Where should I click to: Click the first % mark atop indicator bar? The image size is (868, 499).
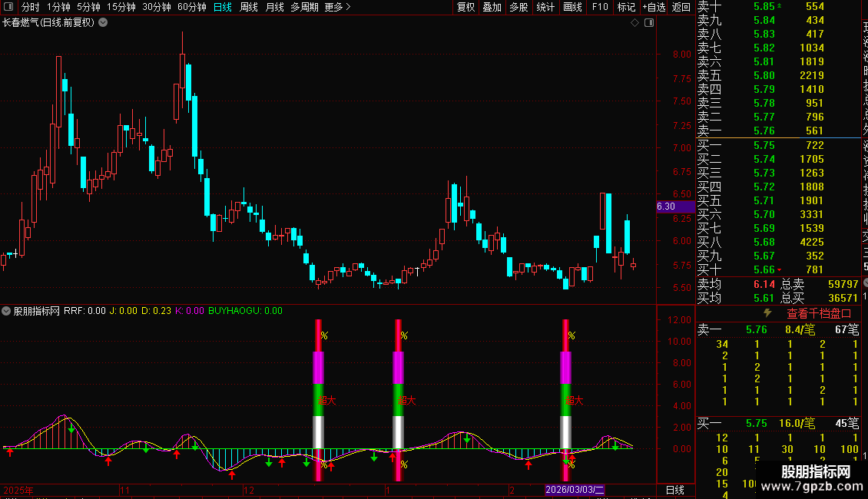(x=324, y=335)
